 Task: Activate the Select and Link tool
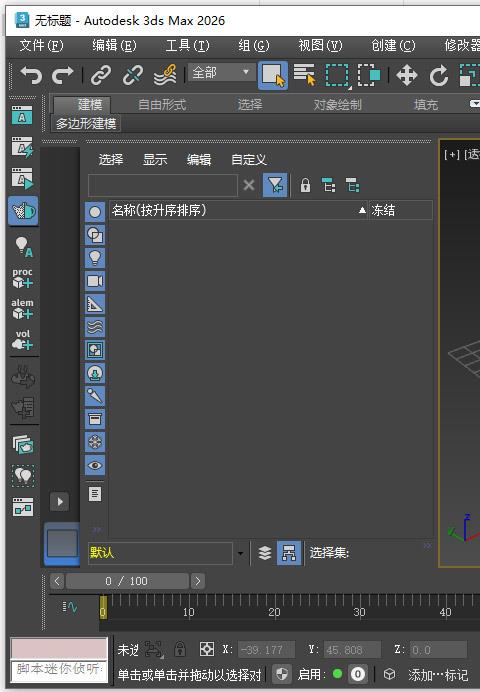pyautogui.click(x=101, y=75)
